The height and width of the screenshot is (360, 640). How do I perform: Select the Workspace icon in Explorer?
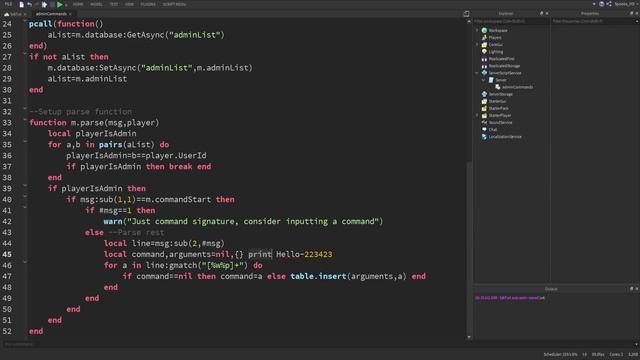tap(484, 30)
